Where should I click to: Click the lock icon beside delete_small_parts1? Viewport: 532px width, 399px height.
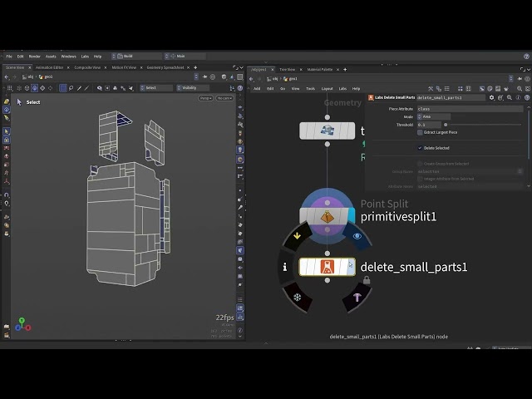[x=367, y=280]
